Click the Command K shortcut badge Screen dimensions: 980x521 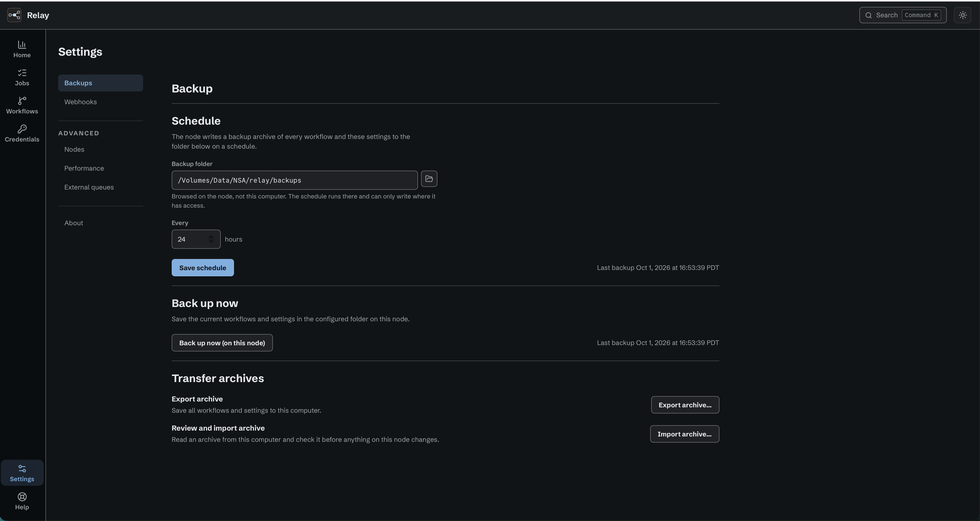921,15
